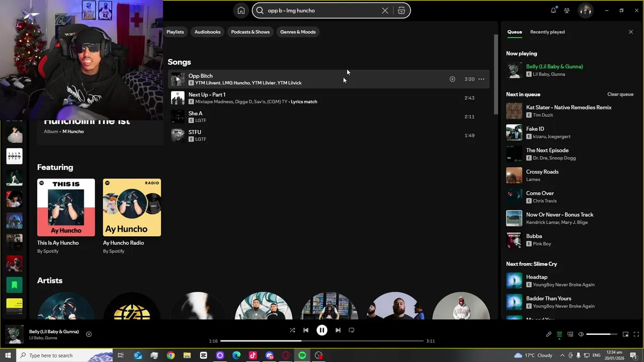Select She A song row

[329, 117]
